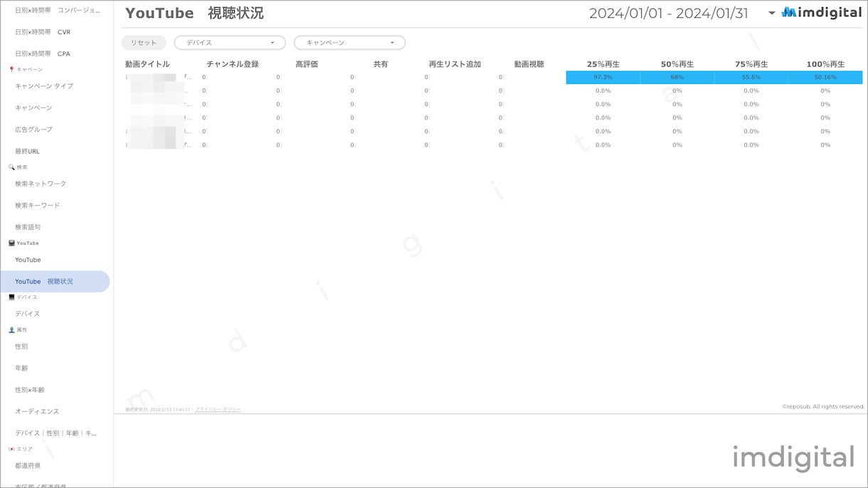Click the highlighted 50.16% cell
Screen dimensions: 868x488
[825, 77]
